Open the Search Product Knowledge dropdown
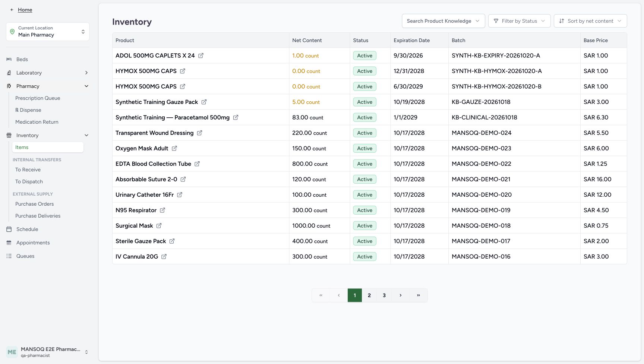This screenshot has height=364, width=644. pyautogui.click(x=443, y=21)
